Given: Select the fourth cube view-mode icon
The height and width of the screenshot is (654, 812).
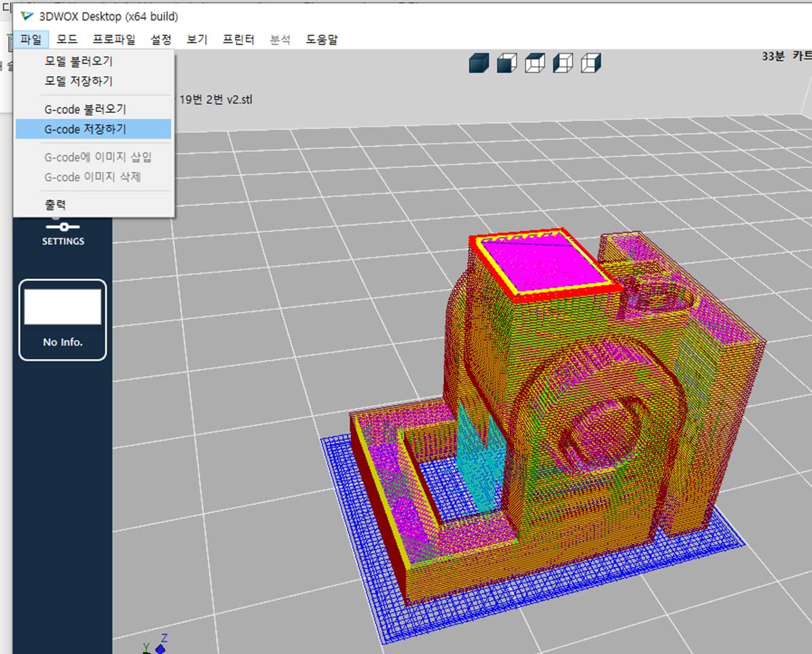Looking at the screenshot, I should [x=562, y=63].
